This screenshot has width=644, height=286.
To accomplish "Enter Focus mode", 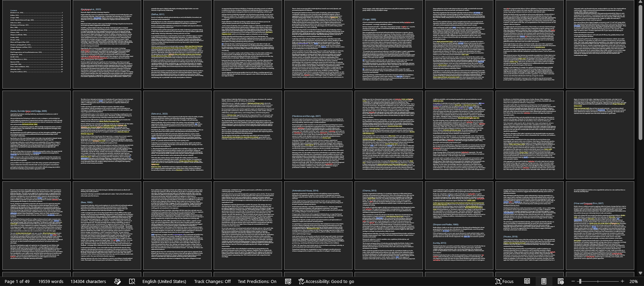I will point(504,281).
